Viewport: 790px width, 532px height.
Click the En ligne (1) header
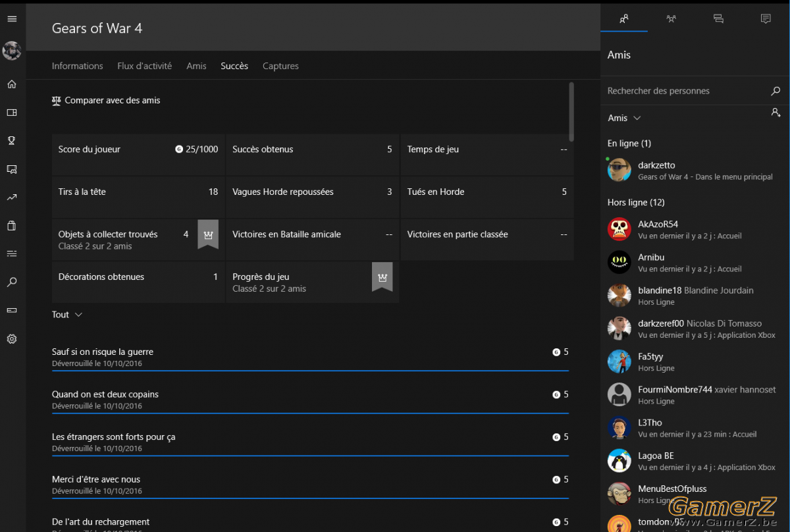pos(629,144)
